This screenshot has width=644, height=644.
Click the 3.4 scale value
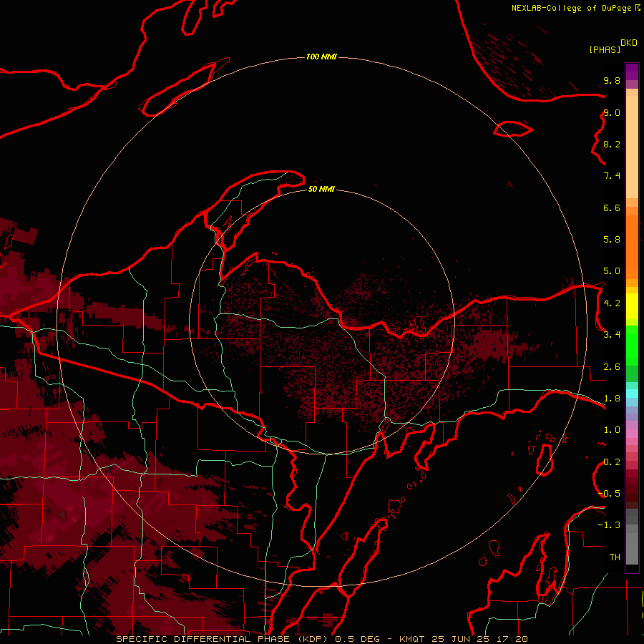[x=612, y=335]
